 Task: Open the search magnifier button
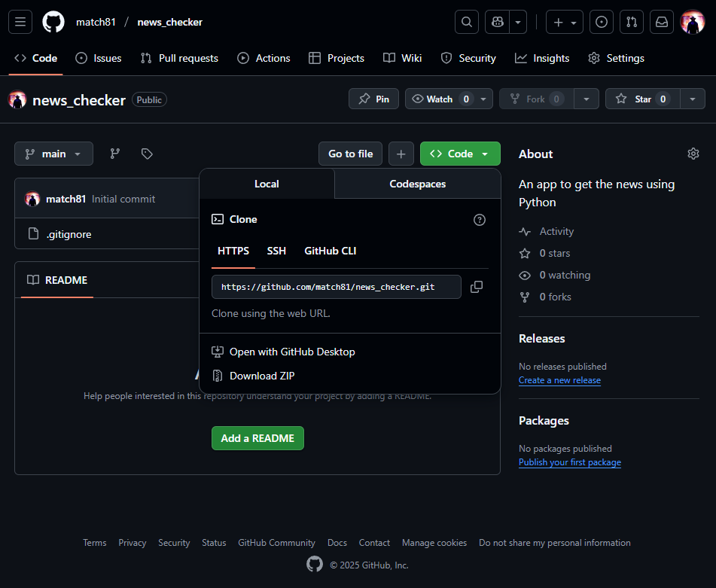[467, 22]
